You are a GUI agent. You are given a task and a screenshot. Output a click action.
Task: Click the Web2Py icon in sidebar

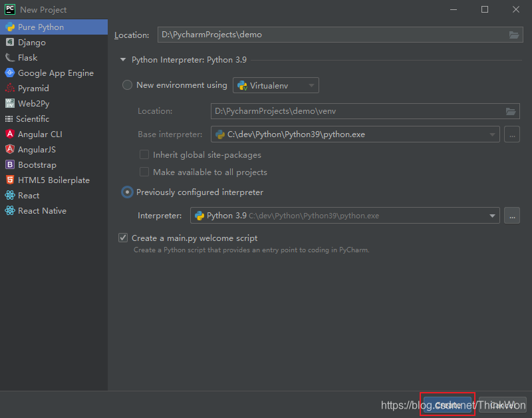coord(10,103)
